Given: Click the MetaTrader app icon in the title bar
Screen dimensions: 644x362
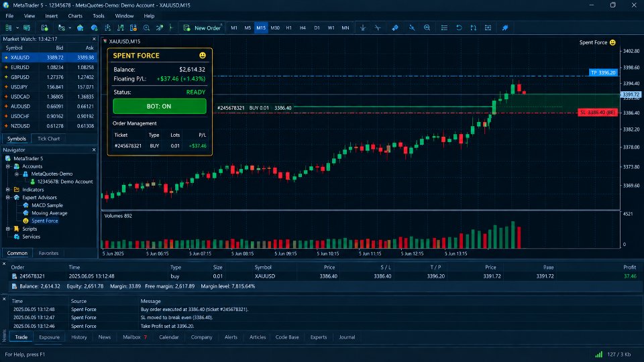Looking at the screenshot, I should pos(6,5).
